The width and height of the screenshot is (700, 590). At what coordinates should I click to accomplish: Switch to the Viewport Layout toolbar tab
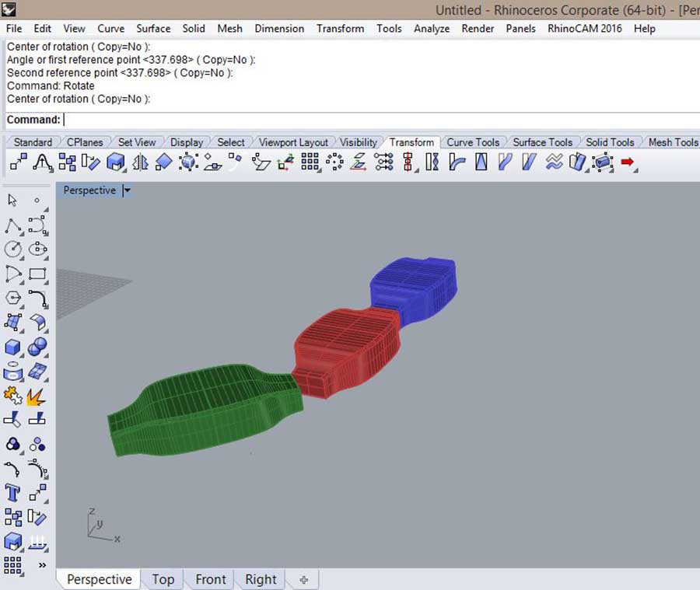tap(293, 142)
